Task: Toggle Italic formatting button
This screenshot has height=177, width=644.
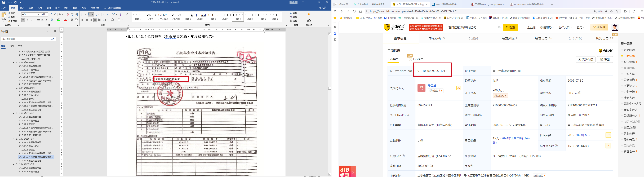Action: point(27,20)
